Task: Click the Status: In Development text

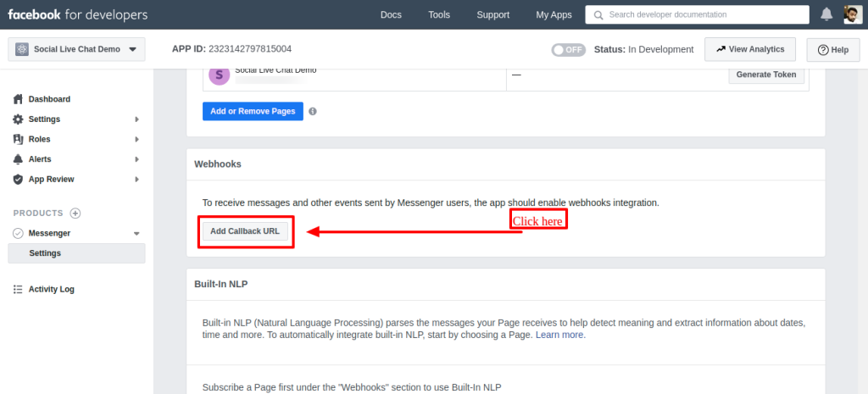Action: click(x=644, y=49)
